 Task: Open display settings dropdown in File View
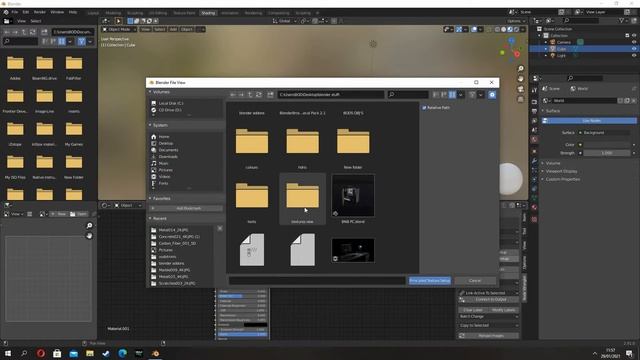[461, 95]
